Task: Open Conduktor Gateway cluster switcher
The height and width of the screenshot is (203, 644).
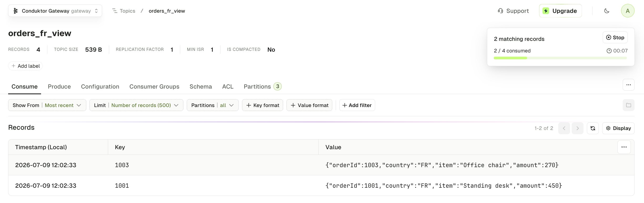Action: point(55,11)
